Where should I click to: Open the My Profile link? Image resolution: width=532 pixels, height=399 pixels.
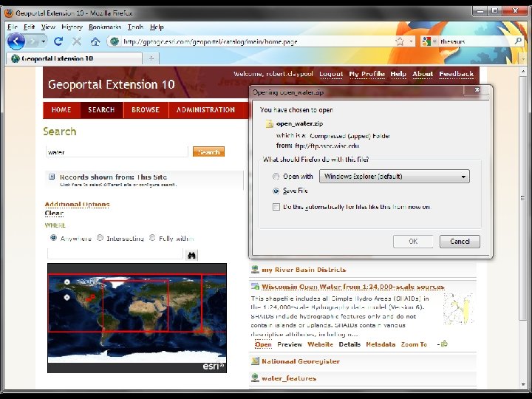tap(366, 74)
